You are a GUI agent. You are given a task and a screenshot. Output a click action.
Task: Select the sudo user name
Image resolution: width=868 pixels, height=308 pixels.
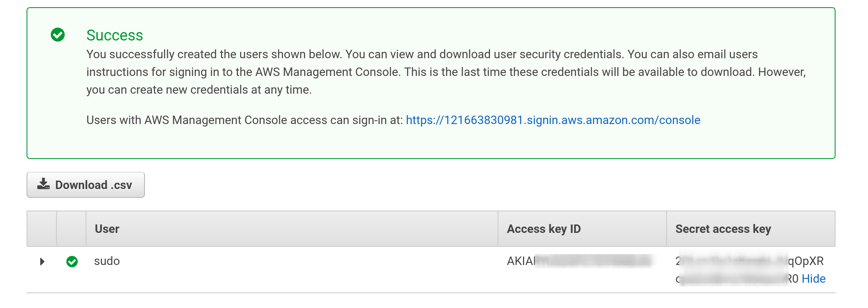pos(107,261)
